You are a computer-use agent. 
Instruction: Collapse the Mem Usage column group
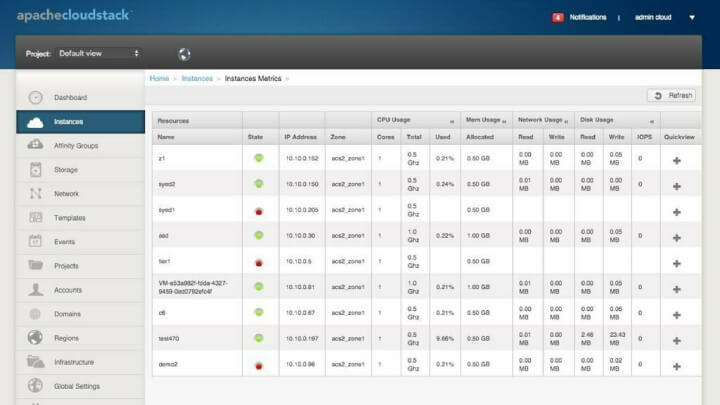click(x=504, y=122)
